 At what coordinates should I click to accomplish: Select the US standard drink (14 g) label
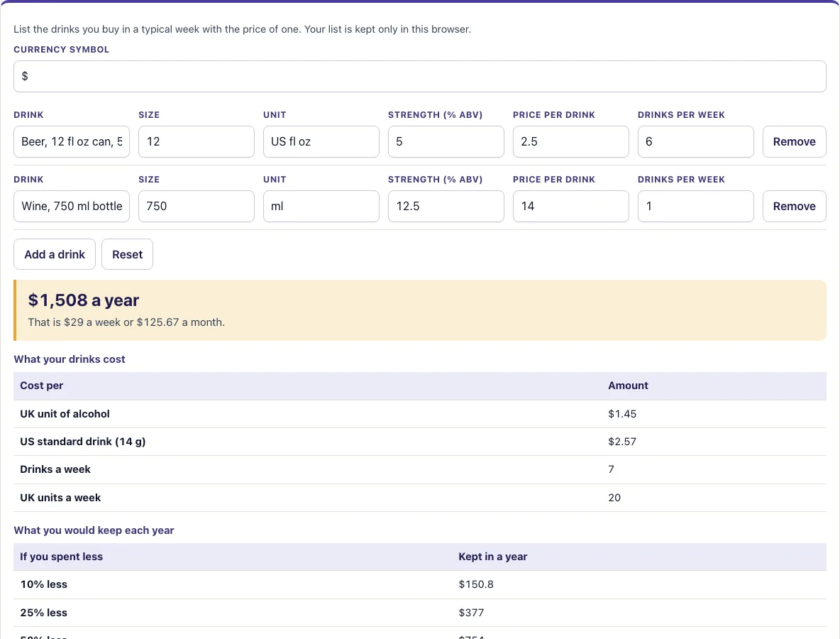pyautogui.click(x=82, y=442)
